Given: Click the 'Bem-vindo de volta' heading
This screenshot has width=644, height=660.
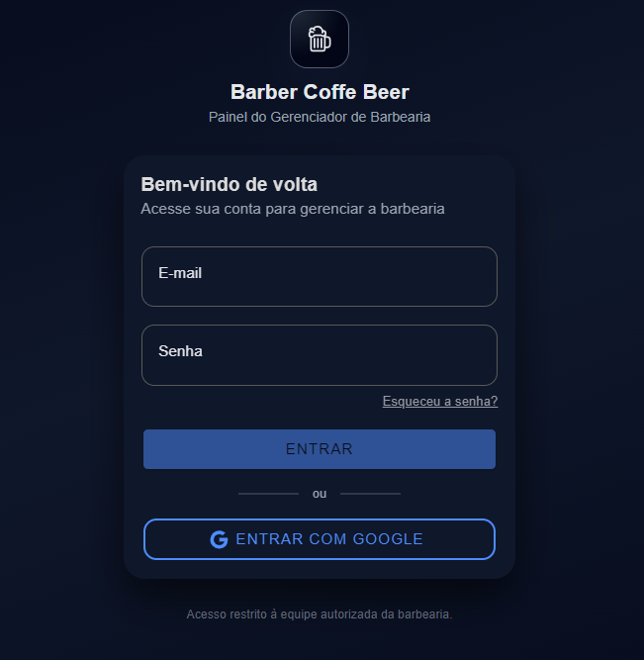Looking at the screenshot, I should 229,184.
